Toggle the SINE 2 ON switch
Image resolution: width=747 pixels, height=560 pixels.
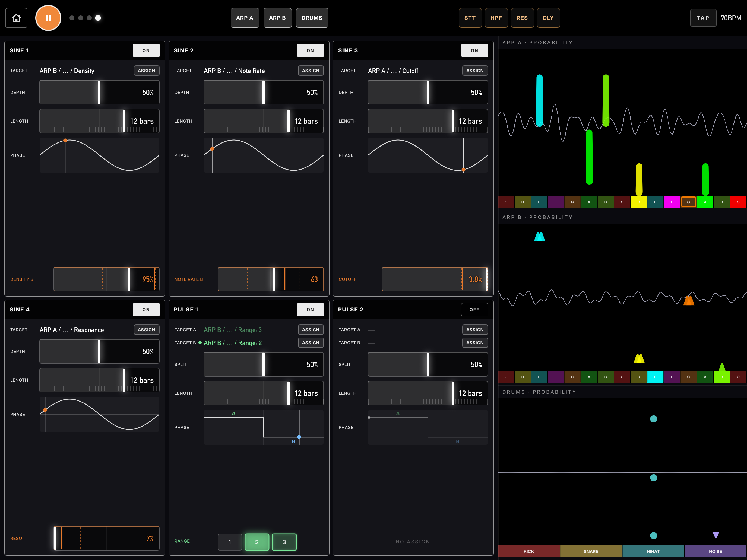click(x=310, y=50)
